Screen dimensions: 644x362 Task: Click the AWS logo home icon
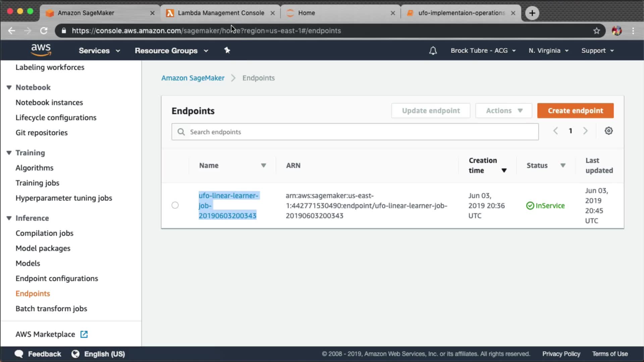coord(41,50)
